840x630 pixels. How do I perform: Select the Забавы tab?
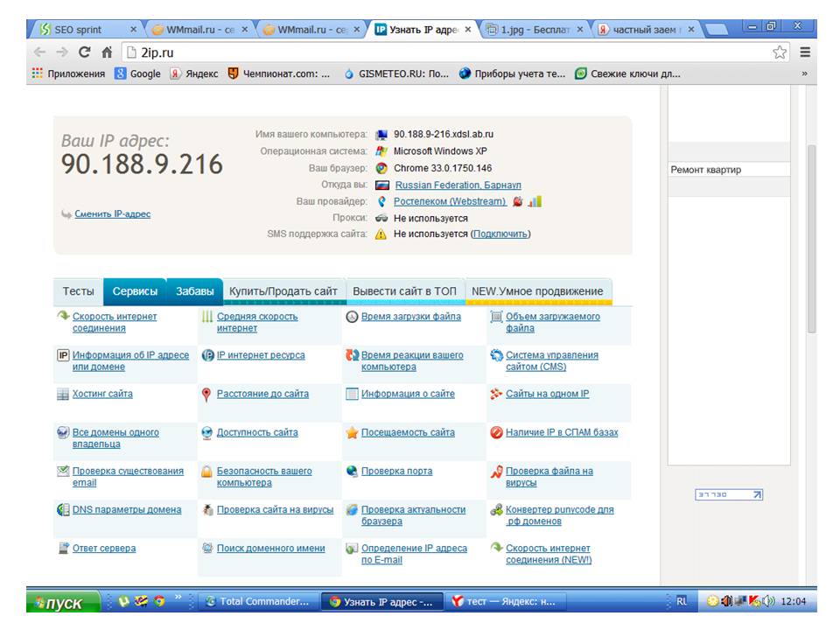click(x=195, y=291)
